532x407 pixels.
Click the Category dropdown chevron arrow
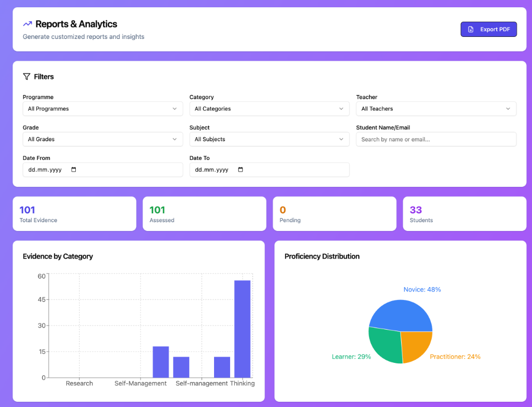coord(341,109)
